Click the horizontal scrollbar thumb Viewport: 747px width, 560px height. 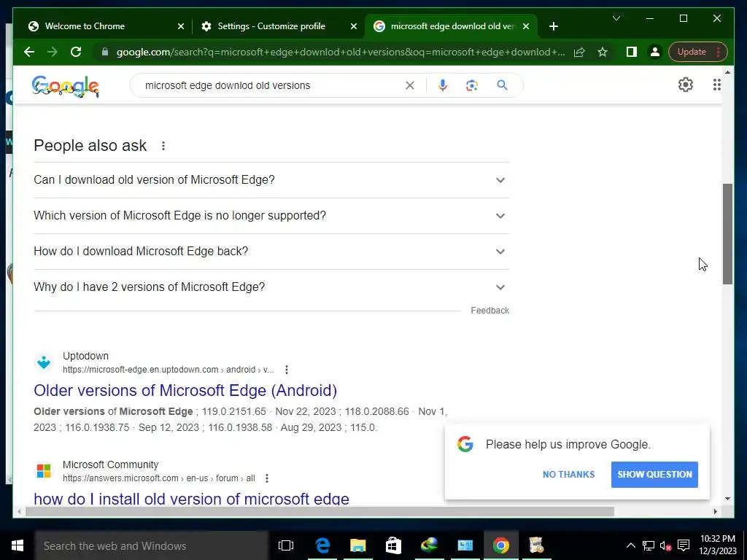(x=320, y=511)
